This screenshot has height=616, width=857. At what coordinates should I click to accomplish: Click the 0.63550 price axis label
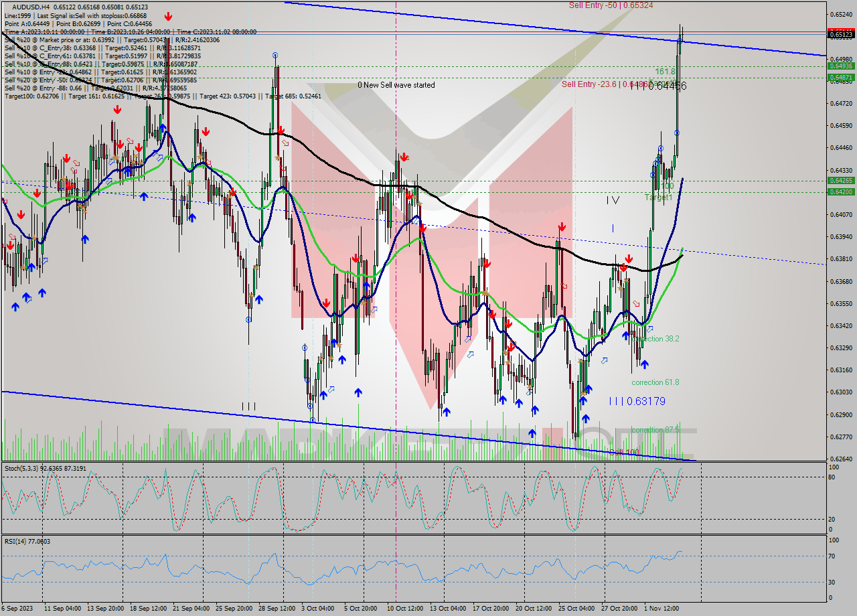tap(842, 303)
